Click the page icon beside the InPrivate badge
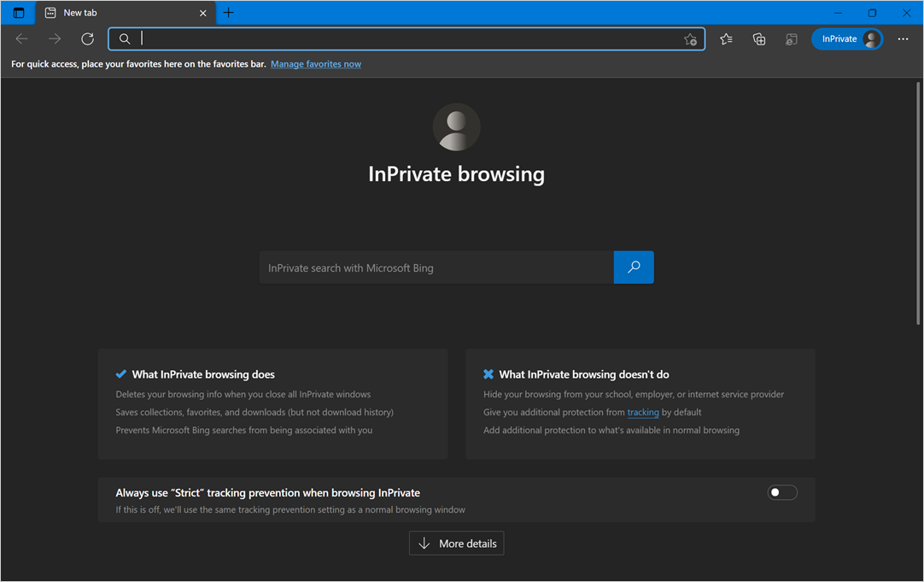The width and height of the screenshot is (924, 582). point(791,39)
